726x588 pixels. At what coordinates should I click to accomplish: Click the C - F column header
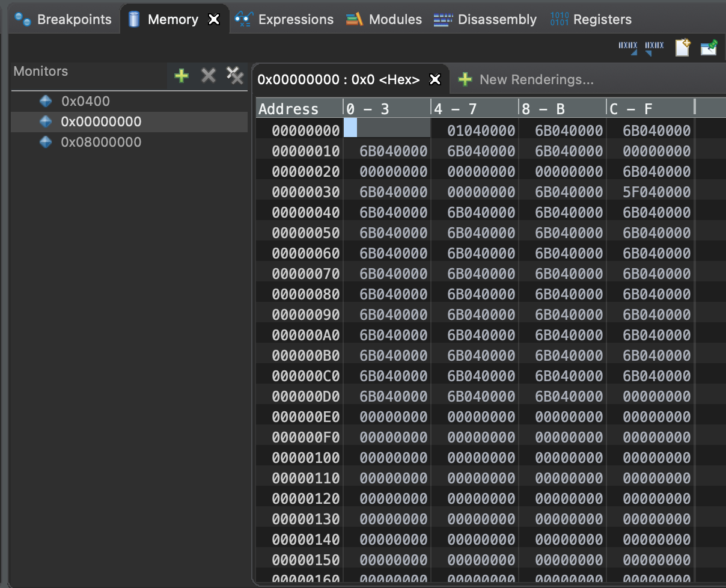[650, 108]
